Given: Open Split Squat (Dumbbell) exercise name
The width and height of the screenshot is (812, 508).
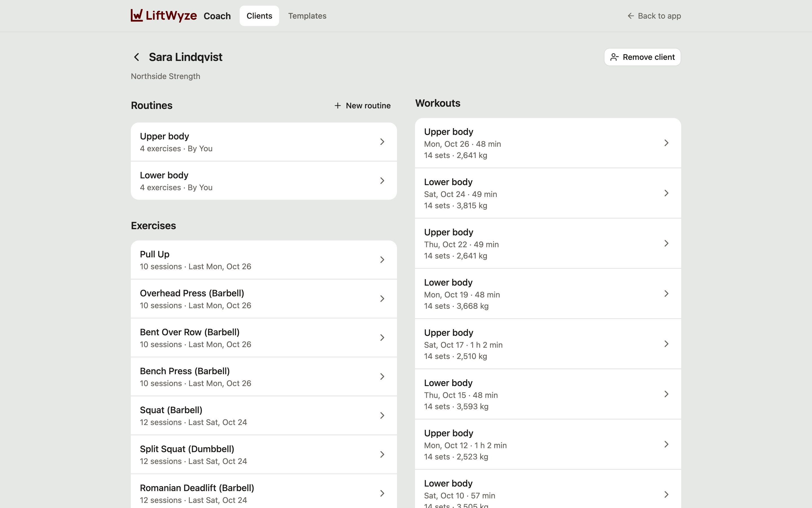Looking at the screenshot, I should click(187, 449).
